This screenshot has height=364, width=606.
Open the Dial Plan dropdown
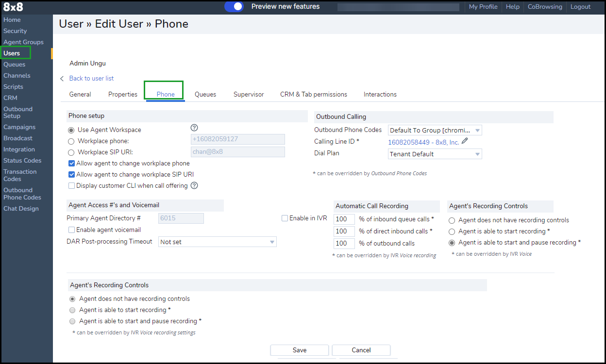[x=435, y=154]
